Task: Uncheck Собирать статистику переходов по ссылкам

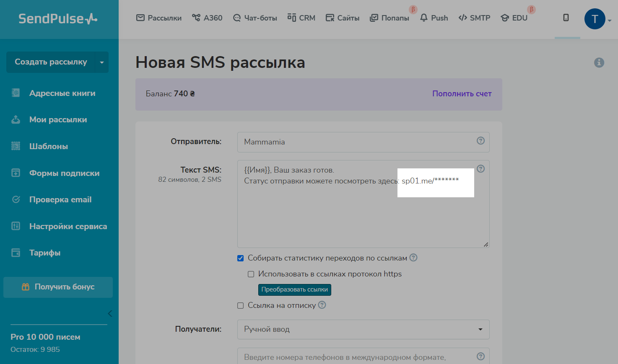Action: click(x=241, y=258)
